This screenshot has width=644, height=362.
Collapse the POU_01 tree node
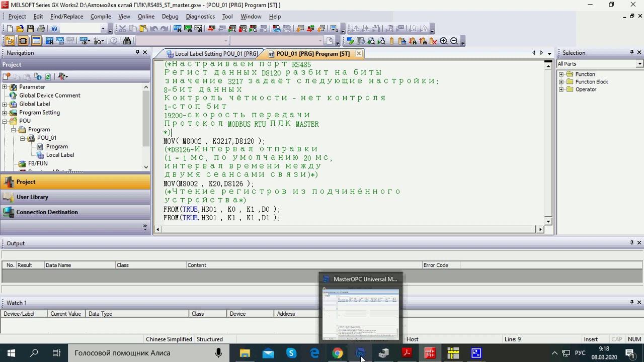point(22,138)
